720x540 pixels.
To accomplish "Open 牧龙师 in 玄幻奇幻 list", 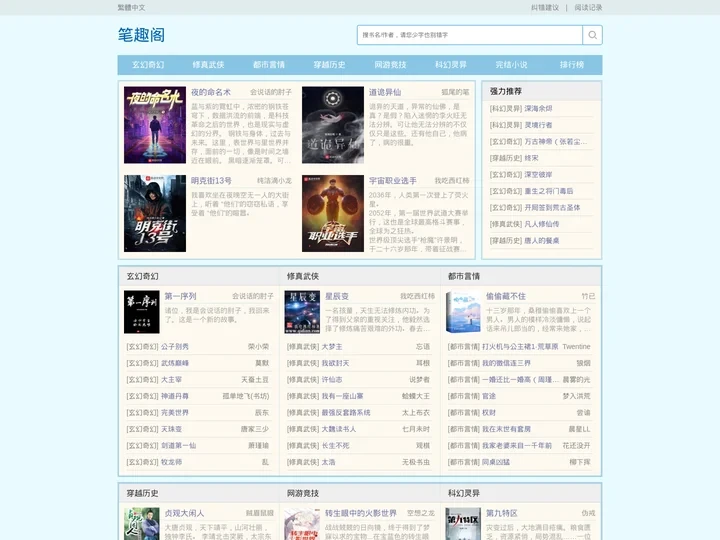I will (171, 462).
